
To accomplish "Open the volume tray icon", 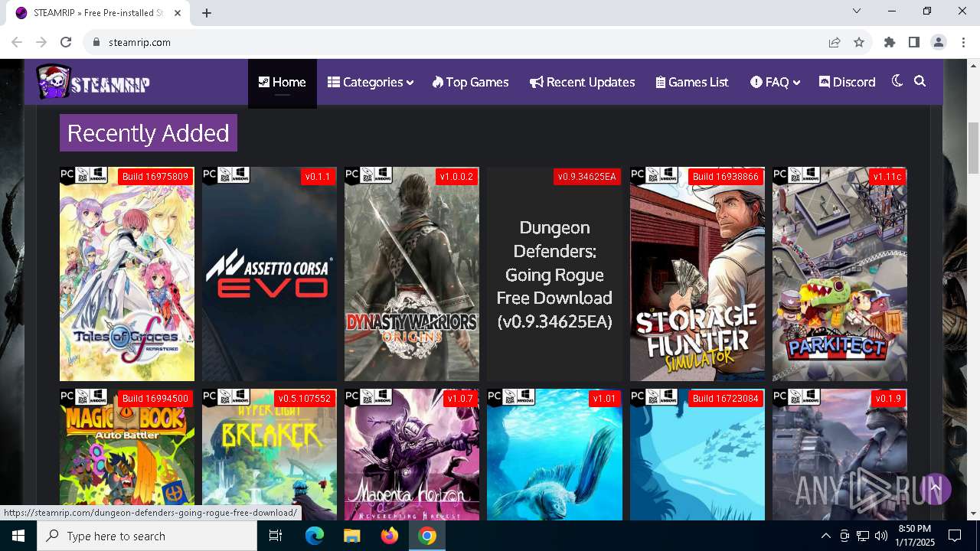I will click(x=880, y=536).
